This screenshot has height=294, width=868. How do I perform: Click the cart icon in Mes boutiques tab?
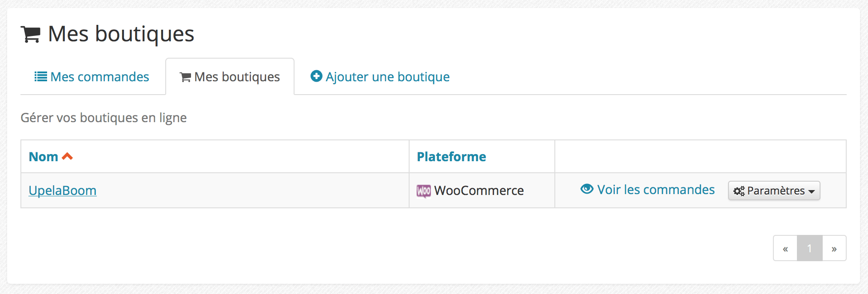click(x=185, y=77)
